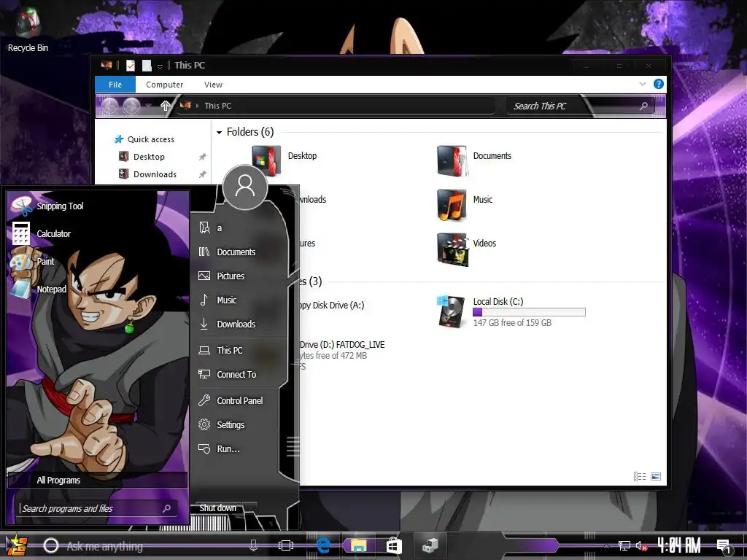Switch to large icons view layout

[656, 476]
